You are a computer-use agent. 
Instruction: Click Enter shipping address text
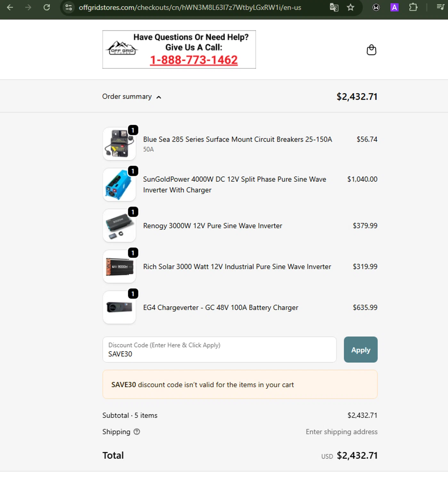click(342, 432)
